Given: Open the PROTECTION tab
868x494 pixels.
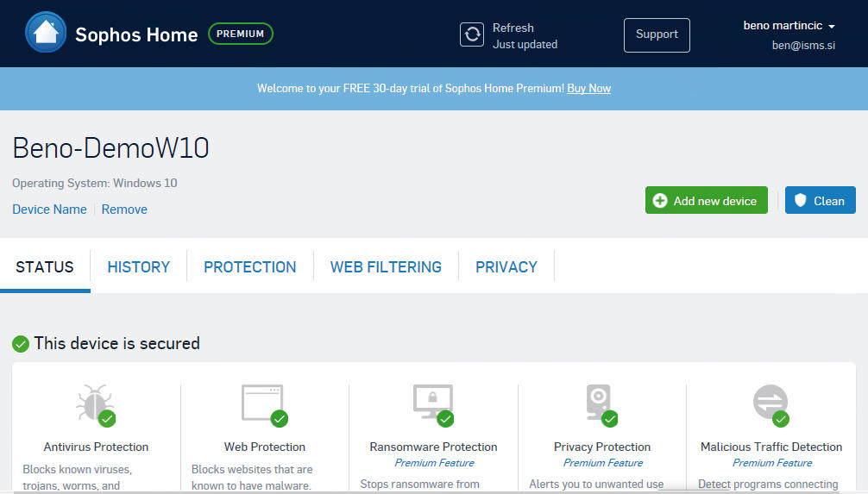Looking at the screenshot, I should pos(249,267).
